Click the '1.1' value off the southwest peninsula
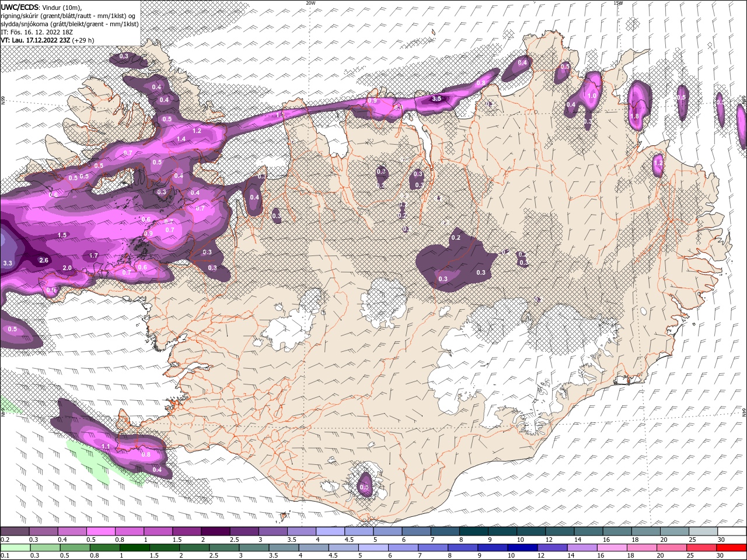 click(106, 447)
